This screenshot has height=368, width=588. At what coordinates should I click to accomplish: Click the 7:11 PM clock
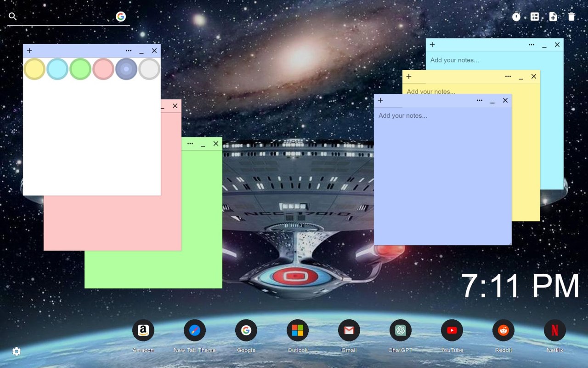(x=520, y=286)
